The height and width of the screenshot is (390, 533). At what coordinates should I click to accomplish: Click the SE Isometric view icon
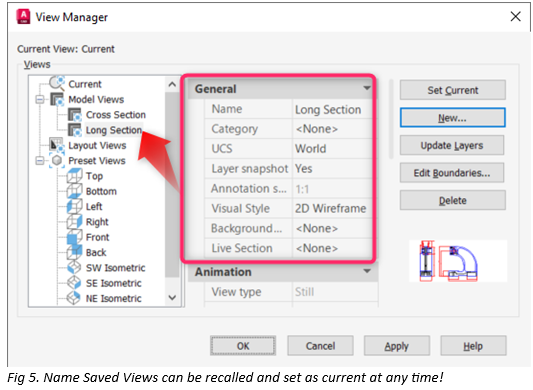pyautogui.click(x=74, y=283)
